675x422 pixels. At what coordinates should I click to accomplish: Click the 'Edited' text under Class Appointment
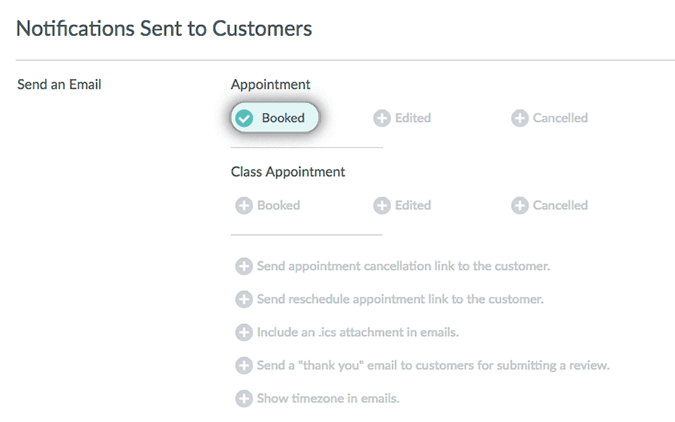[x=413, y=205]
